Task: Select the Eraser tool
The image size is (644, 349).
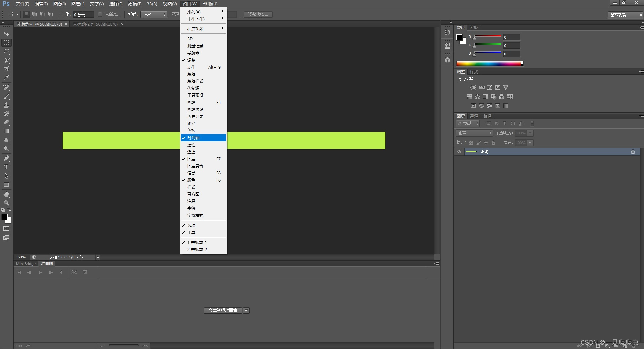Action: [6, 122]
